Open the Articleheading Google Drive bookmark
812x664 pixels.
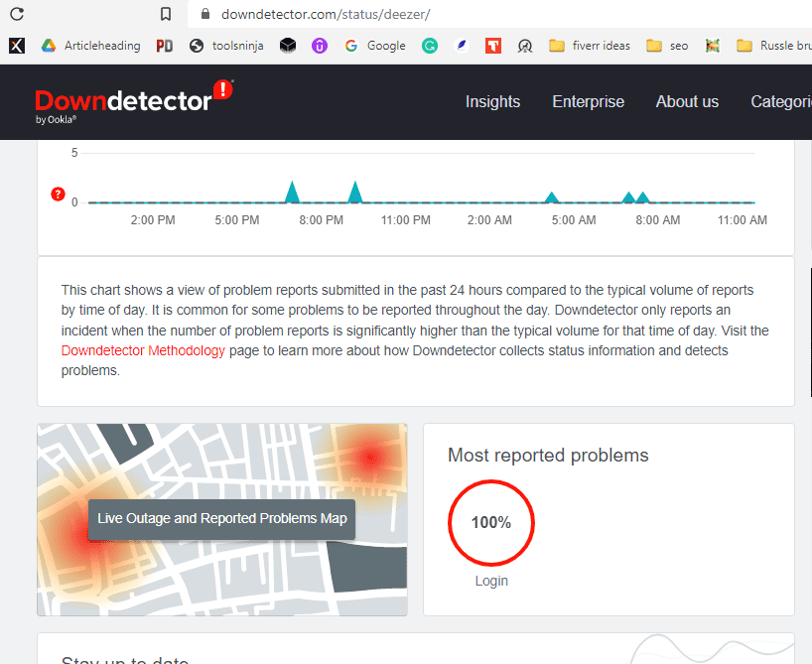90,46
